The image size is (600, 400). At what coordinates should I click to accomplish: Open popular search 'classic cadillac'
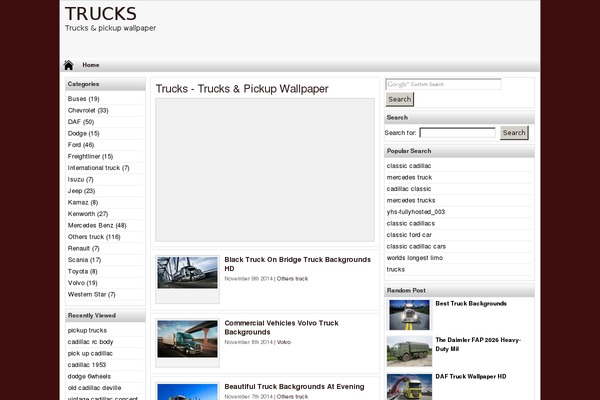408,166
